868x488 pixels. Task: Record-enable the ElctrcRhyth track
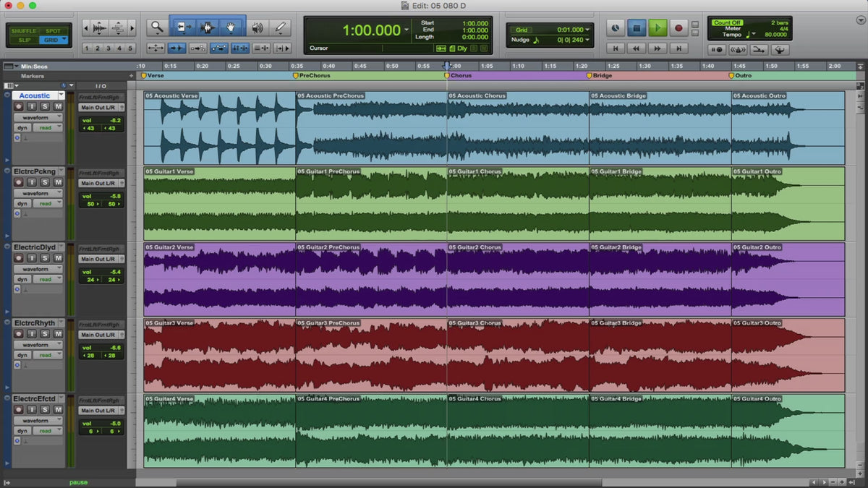tap(19, 334)
